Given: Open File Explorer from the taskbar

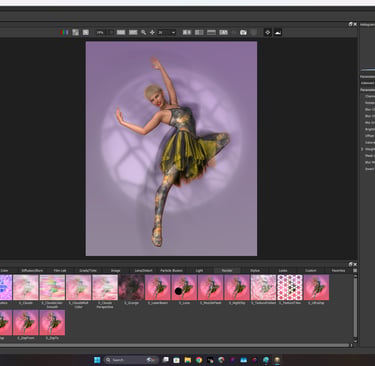Looking at the screenshot, I should [188, 360].
